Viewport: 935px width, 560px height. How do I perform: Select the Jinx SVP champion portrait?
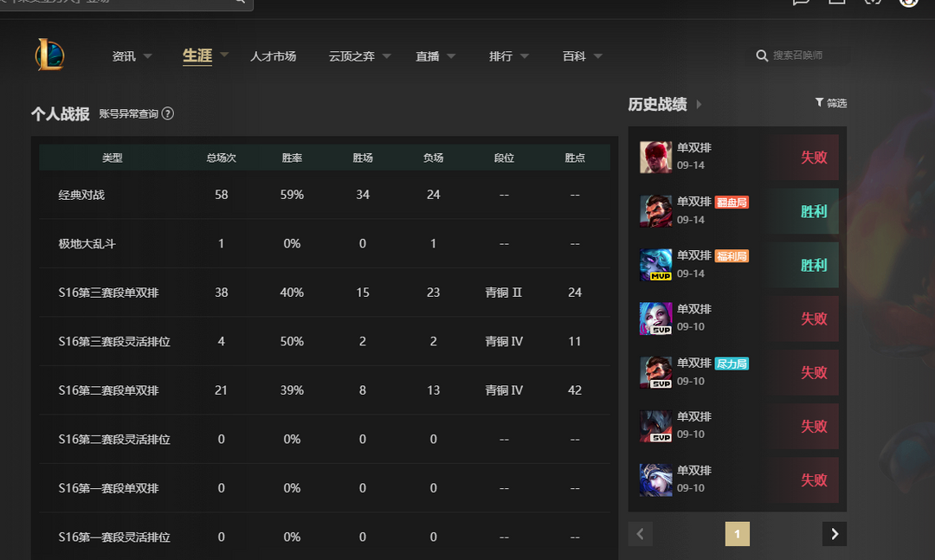[655, 318]
